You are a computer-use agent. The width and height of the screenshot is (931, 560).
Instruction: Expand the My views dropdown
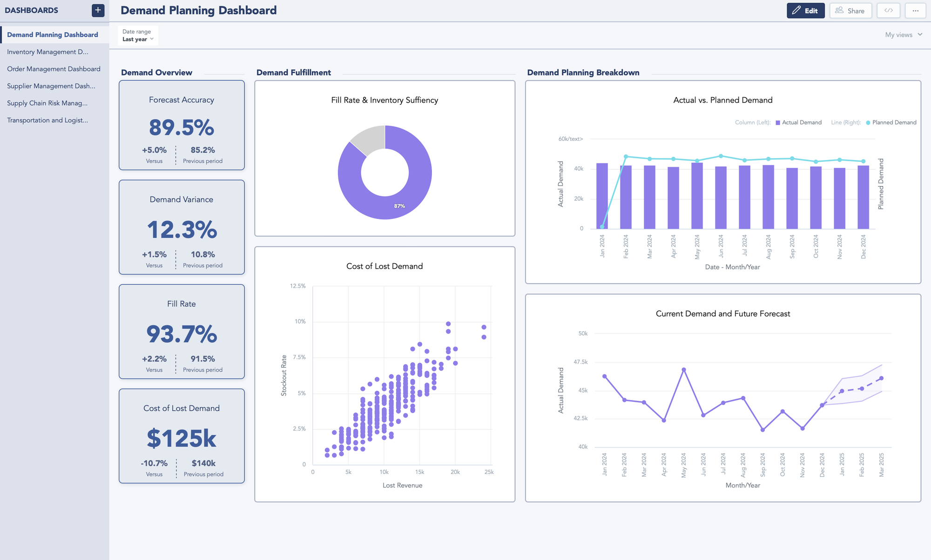point(902,34)
